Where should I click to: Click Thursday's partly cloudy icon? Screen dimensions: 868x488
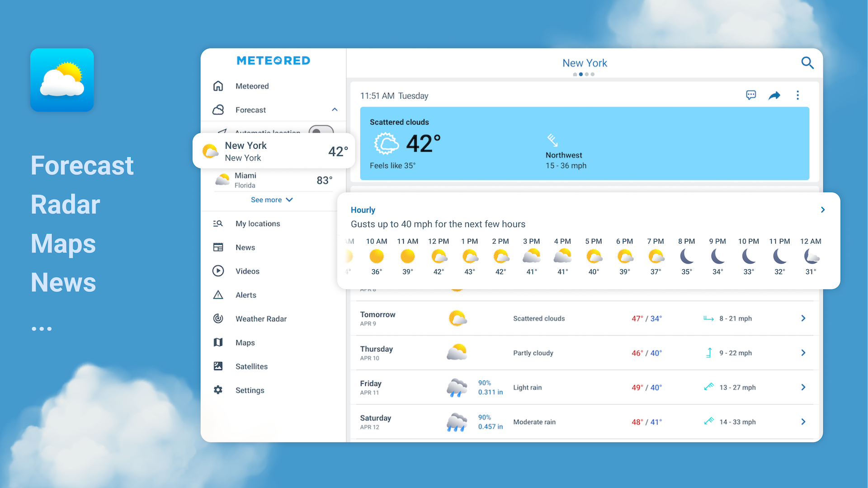pyautogui.click(x=457, y=352)
